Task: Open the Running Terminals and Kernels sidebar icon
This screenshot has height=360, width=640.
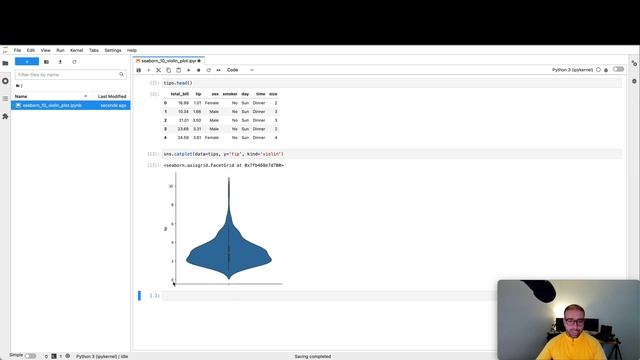Action: coord(5,81)
